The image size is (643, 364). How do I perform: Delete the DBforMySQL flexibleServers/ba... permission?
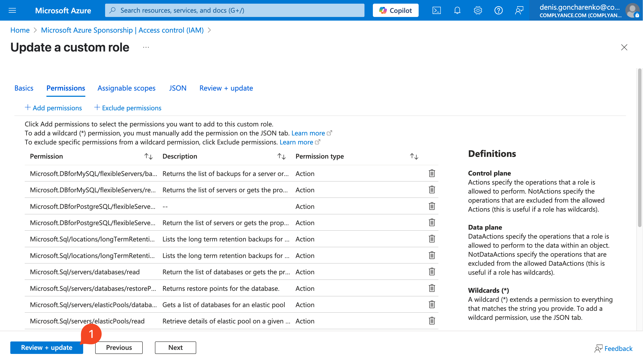coord(432,173)
